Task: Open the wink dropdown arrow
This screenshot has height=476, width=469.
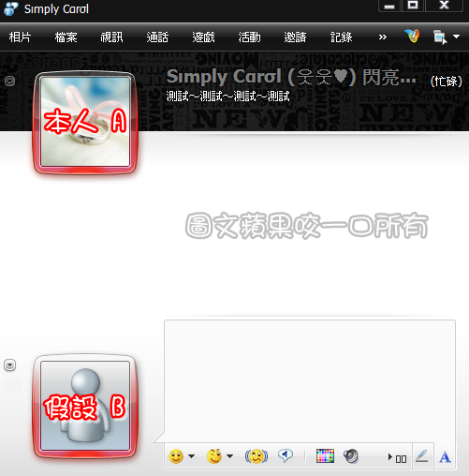Action: 230,456
